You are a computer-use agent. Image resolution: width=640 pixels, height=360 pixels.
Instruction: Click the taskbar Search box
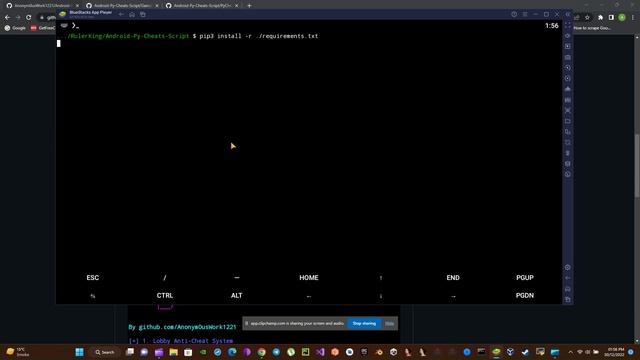tap(105, 352)
